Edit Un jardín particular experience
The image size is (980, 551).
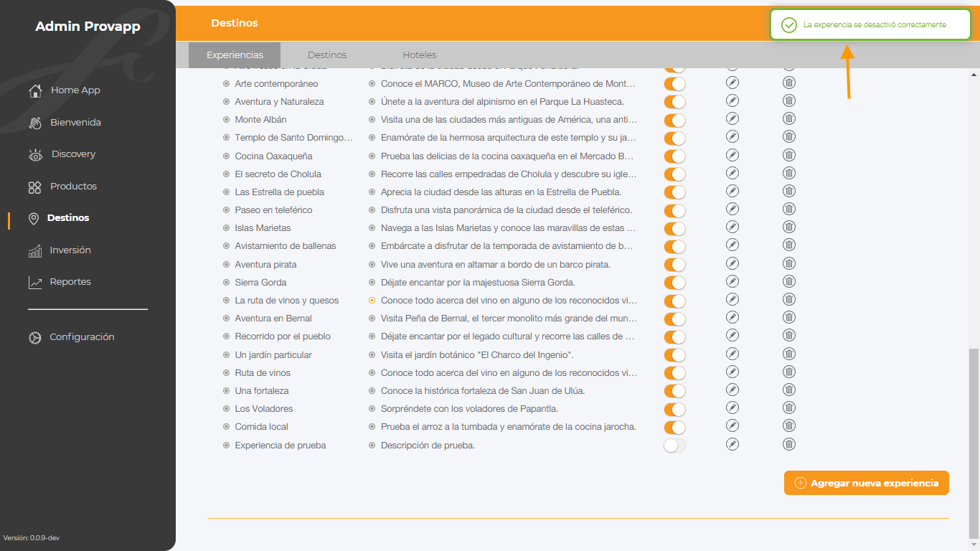[x=732, y=354]
